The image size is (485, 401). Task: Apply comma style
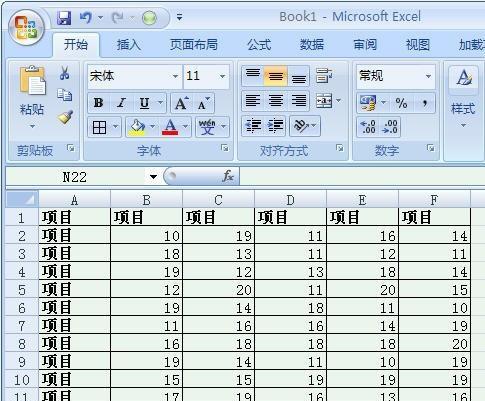pyautogui.click(x=424, y=103)
